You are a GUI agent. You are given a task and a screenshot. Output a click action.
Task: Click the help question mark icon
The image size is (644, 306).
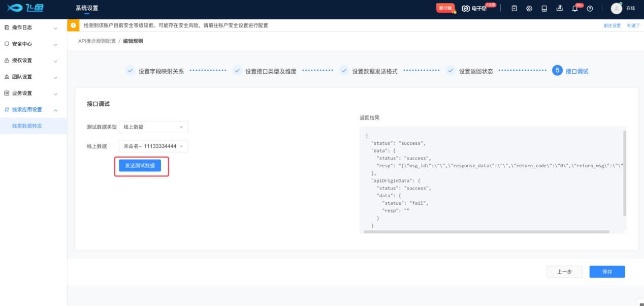[590, 8]
